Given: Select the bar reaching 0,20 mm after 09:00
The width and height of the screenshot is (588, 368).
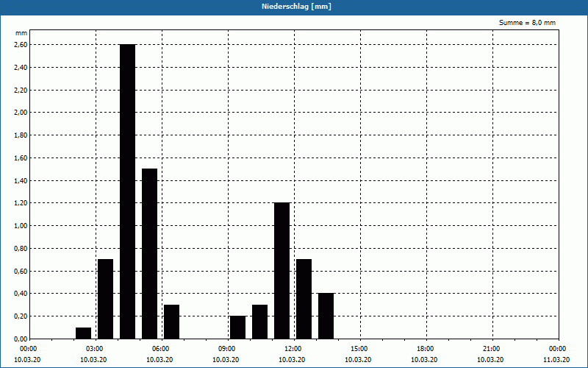Looking at the screenshot, I should pyautogui.click(x=237, y=328).
